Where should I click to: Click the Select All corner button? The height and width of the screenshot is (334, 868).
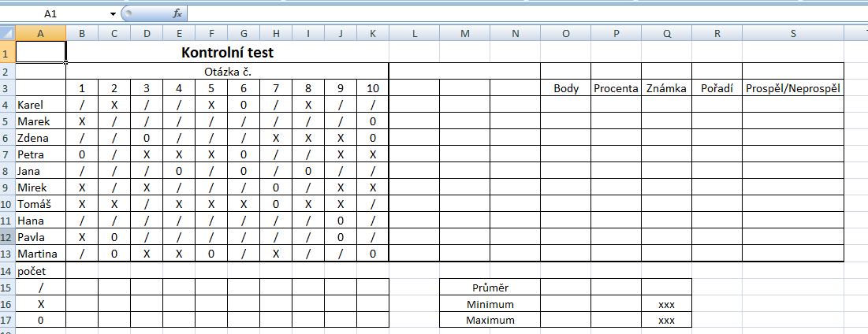[7, 33]
